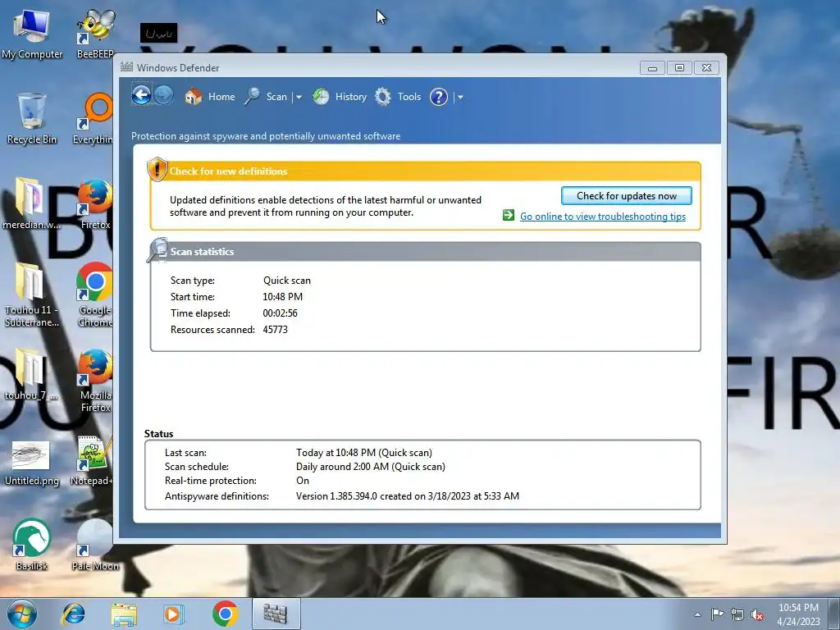
Task: Show hidden tray icons arrow
Action: point(697,614)
